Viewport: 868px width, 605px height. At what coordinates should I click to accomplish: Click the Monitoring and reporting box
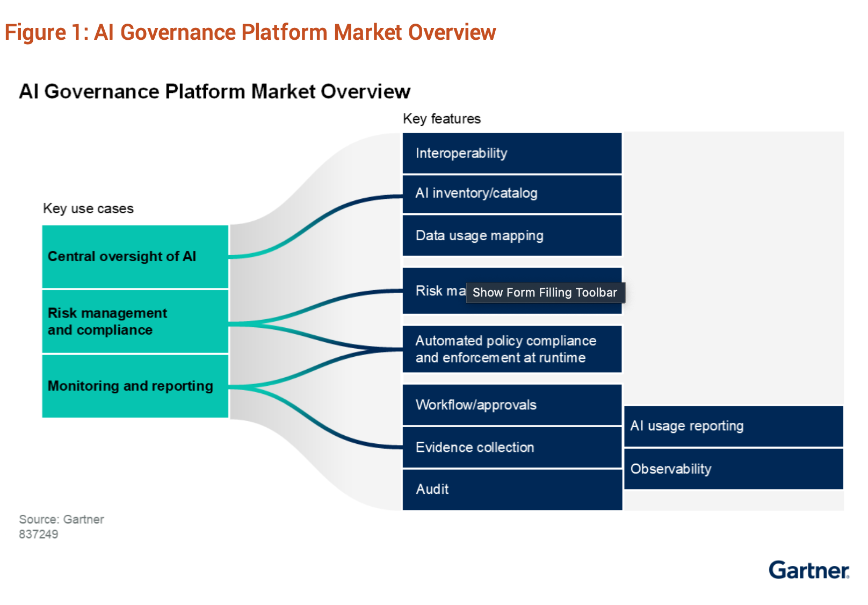coord(135,386)
